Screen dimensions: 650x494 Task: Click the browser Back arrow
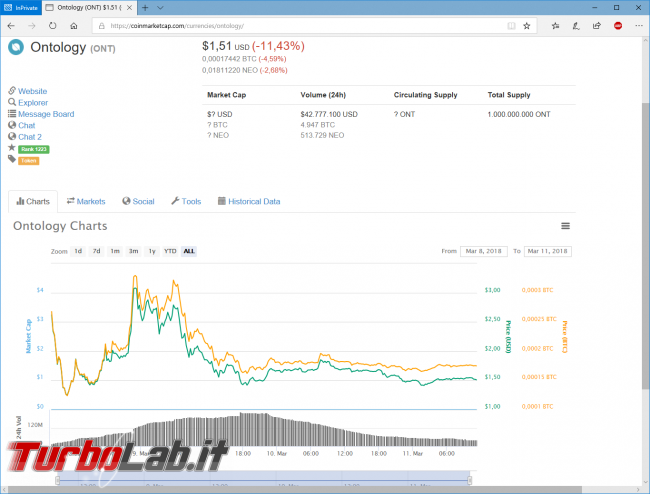[x=11, y=26]
